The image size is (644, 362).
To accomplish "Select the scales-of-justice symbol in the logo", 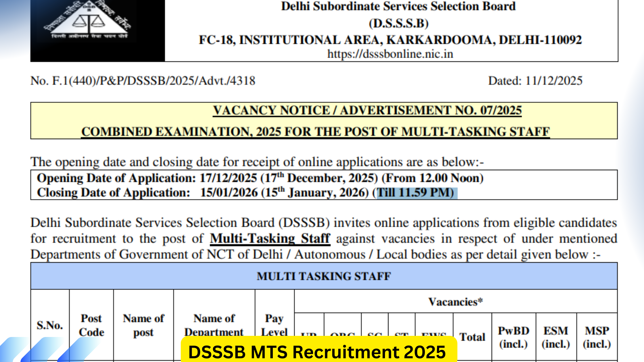I will (x=89, y=22).
